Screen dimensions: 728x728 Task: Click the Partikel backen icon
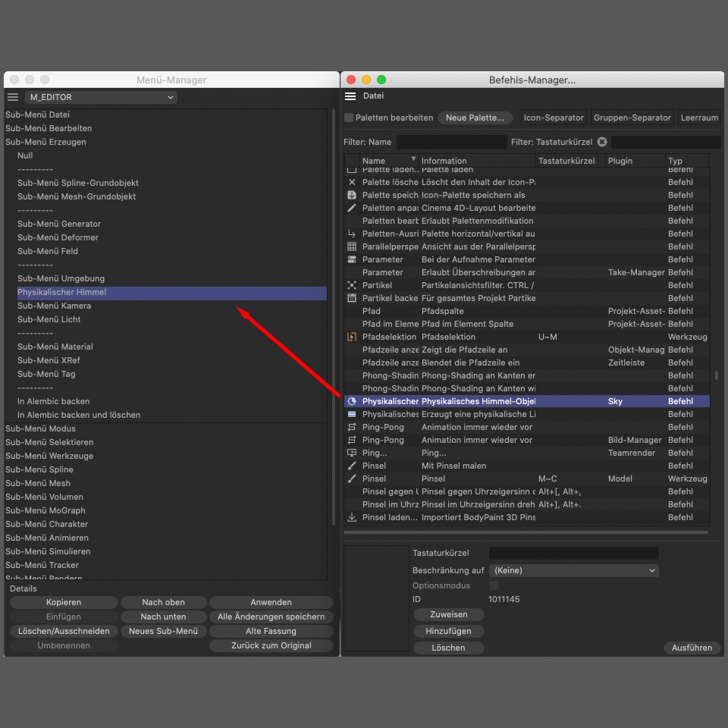[x=352, y=298]
